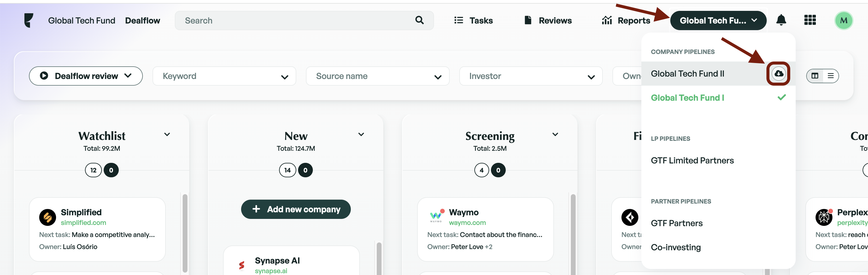Click Add new company button
The image size is (868, 275).
tap(295, 209)
